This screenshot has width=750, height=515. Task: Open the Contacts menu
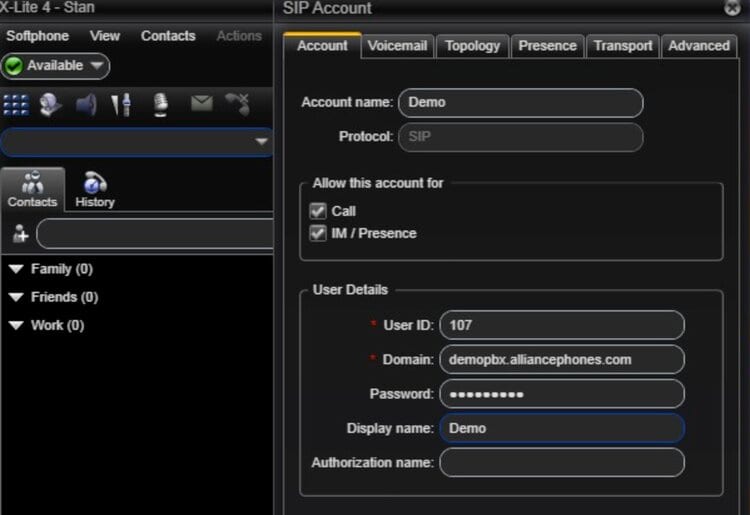coord(168,36)
